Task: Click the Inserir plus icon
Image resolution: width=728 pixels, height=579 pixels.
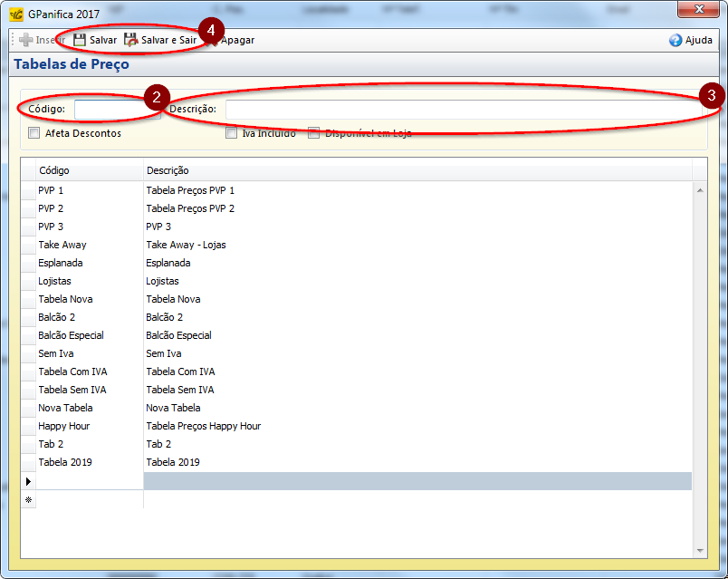Action: (x=25, y=41)
